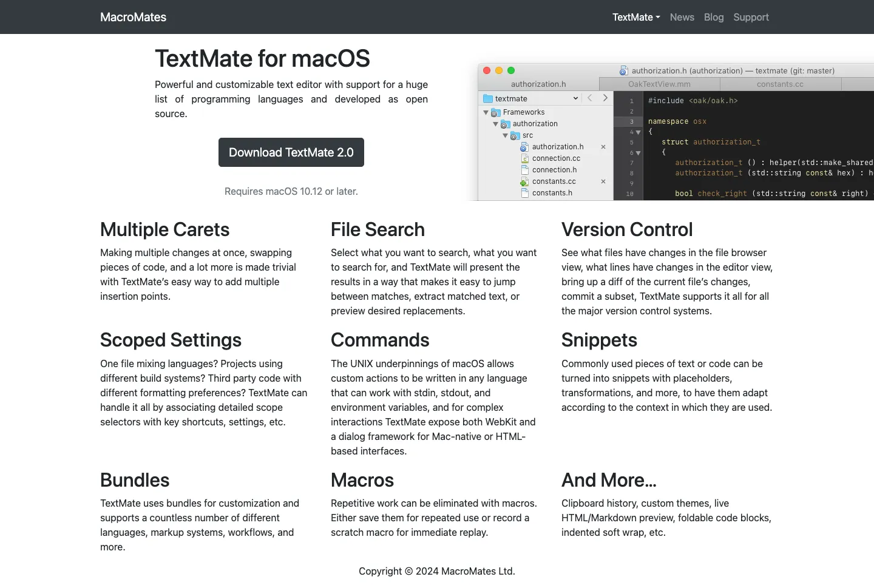Image resolution: width=874 pixels, height=588 pixels.
Task: Click the constants.cc file icon in tree
Action: pyautogui.click(x=524, y=181)
